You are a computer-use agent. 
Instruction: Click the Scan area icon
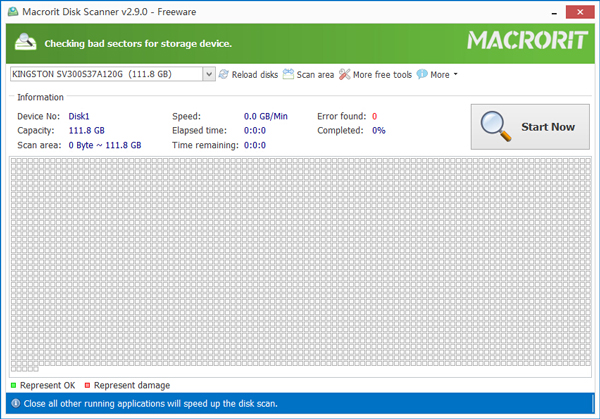288,74
